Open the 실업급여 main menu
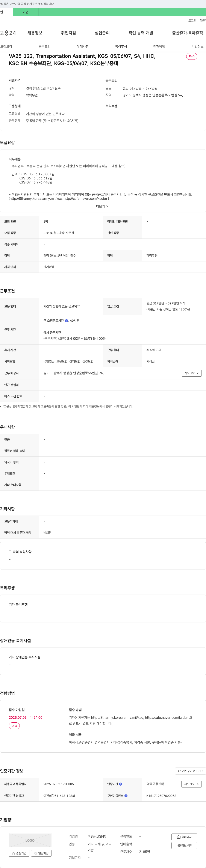 (102, 33)
